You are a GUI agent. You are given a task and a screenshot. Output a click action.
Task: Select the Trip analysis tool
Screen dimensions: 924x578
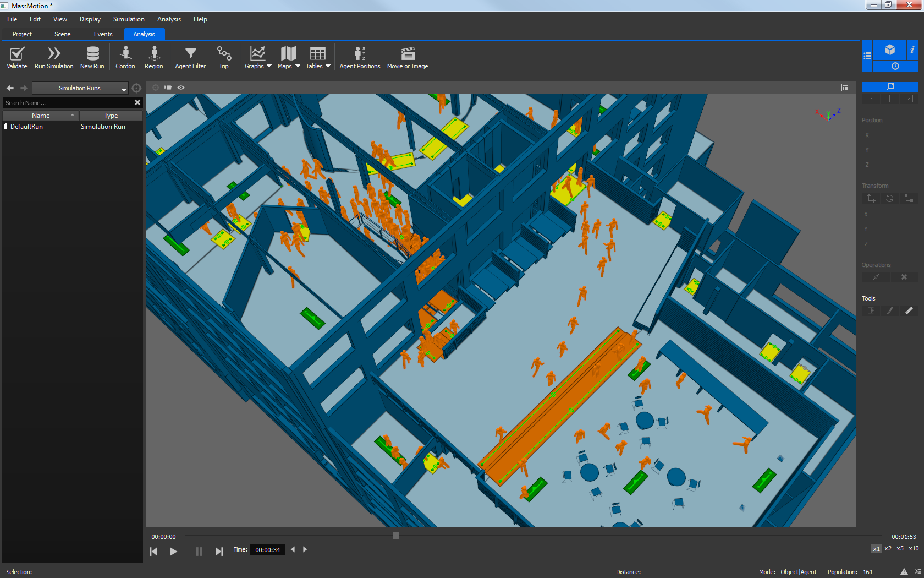(224, 54)
